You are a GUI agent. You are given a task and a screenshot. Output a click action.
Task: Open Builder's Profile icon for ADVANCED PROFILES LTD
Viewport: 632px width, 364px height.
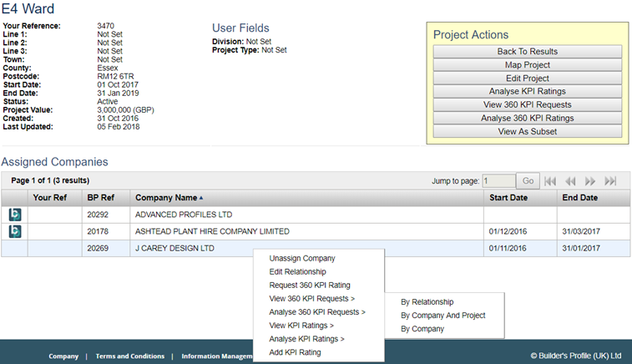click(15, 215)
